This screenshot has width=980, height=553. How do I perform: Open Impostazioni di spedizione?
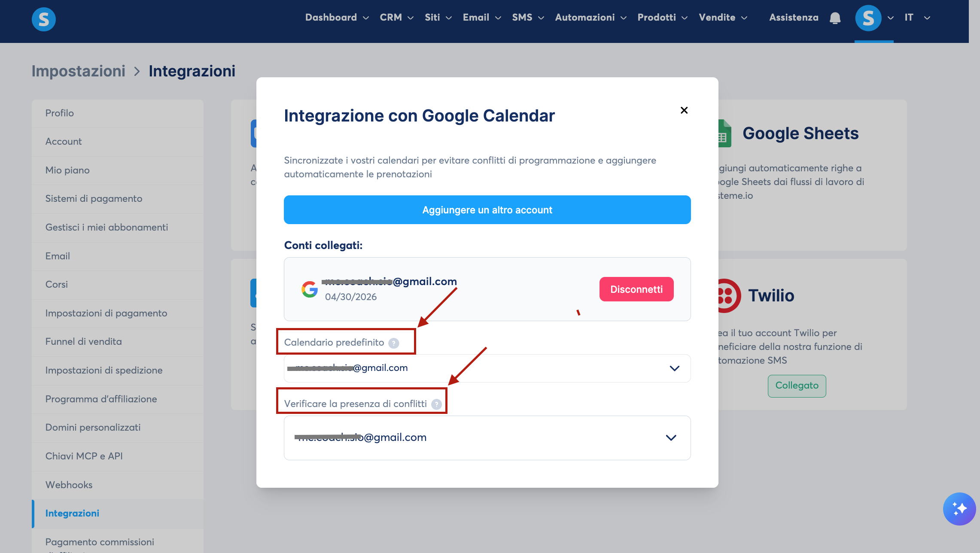[118, 371]
